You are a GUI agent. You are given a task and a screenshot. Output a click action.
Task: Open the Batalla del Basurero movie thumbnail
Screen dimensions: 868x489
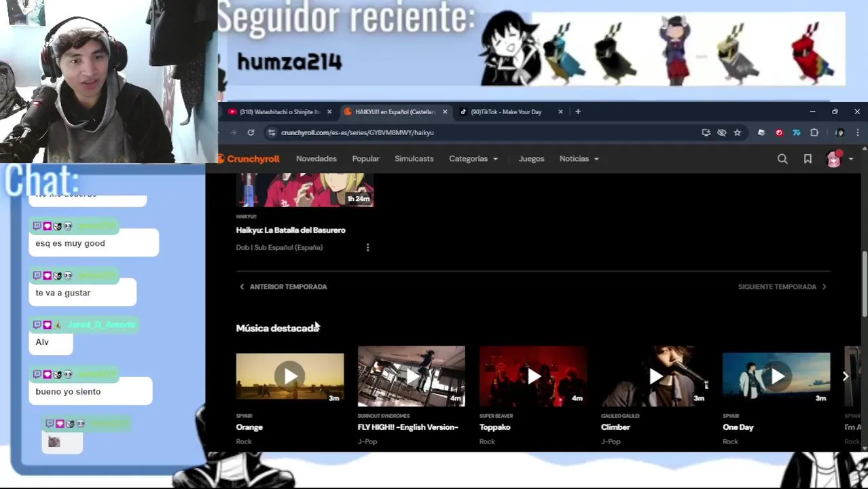click(x=305, y=190)
